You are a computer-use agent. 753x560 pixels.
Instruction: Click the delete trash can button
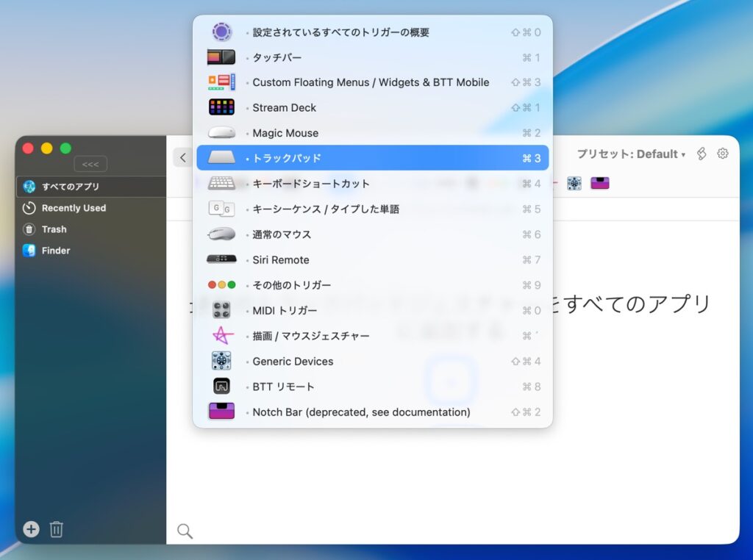pos(57,529)
